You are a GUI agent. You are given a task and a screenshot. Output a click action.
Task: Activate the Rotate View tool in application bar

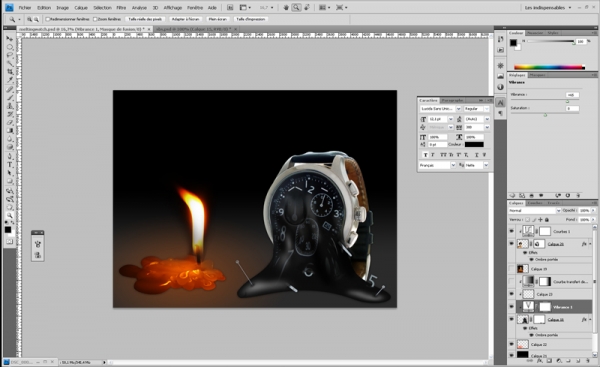307,8
